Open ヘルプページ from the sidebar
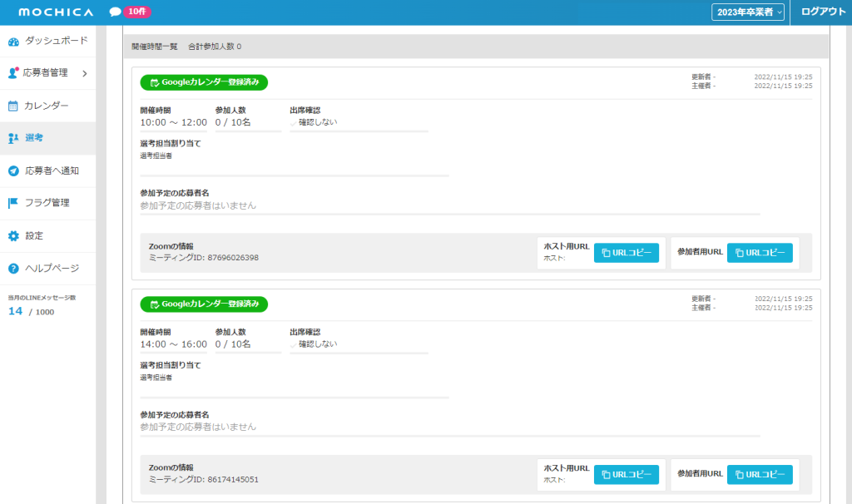The width and height of the screenshot is (852, 504). (x=52, y=268)
